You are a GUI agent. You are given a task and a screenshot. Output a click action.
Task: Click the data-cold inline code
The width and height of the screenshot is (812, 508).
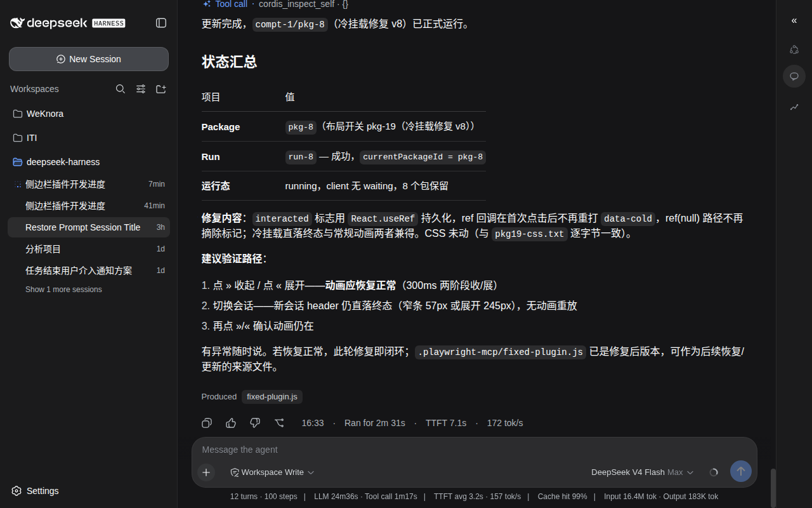(627, 218)
